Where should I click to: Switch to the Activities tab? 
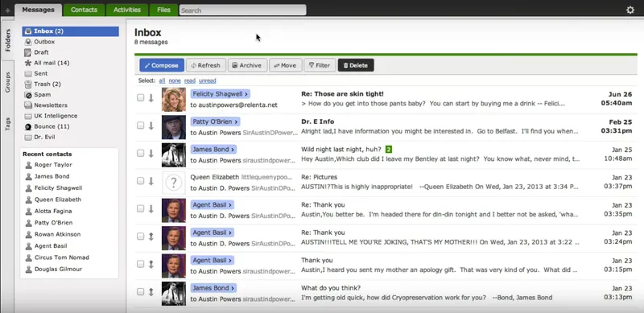[x=127, y=10]
